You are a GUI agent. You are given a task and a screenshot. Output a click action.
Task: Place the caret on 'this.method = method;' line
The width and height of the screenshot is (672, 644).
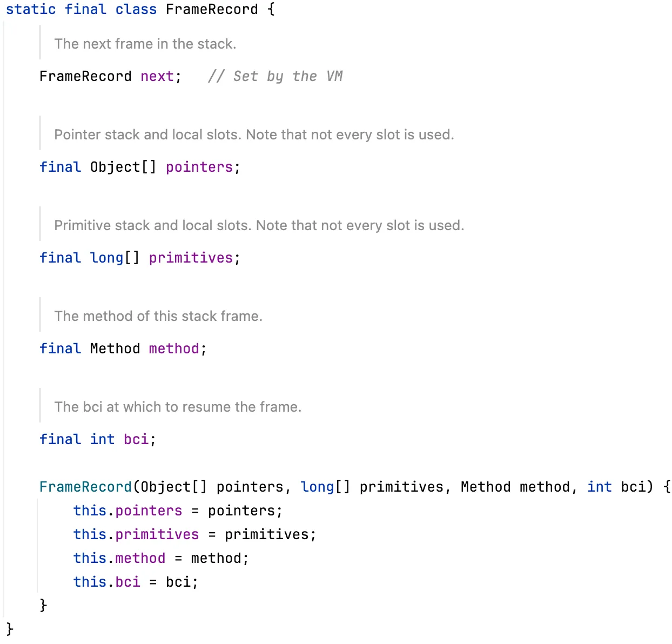161,559
